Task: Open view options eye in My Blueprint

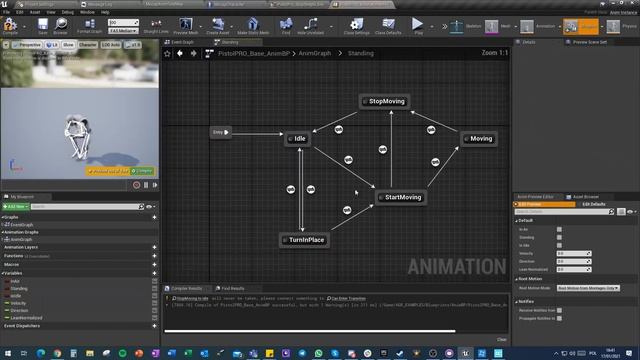Action: click(x=150, y=207)
